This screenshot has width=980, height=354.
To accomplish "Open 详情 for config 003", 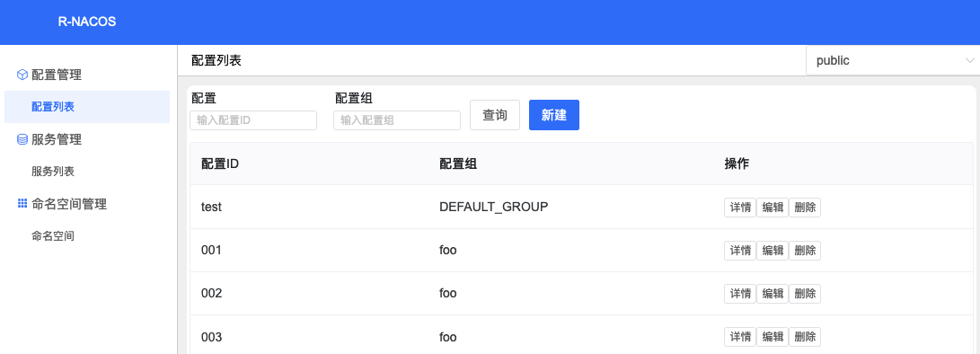I will click(740, 337).
